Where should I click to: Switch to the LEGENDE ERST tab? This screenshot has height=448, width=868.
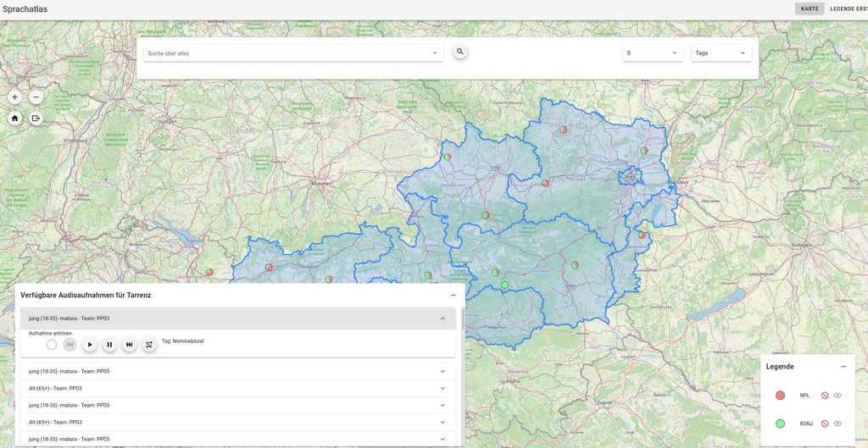point(848,8)
